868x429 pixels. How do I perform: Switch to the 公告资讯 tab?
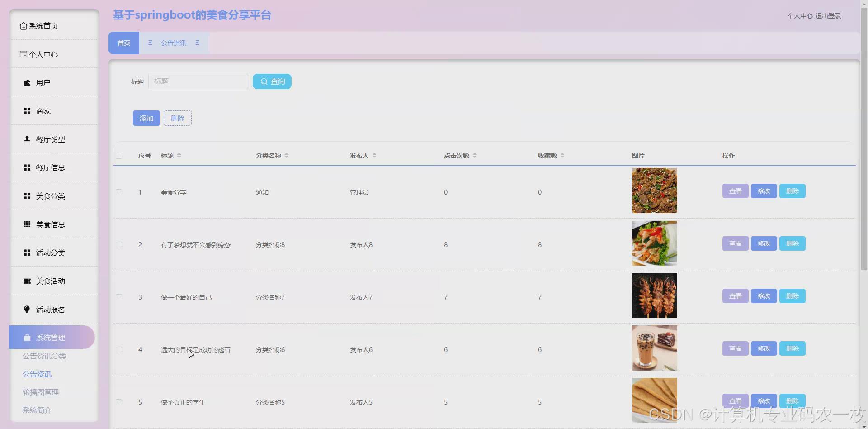coord(174,43)
